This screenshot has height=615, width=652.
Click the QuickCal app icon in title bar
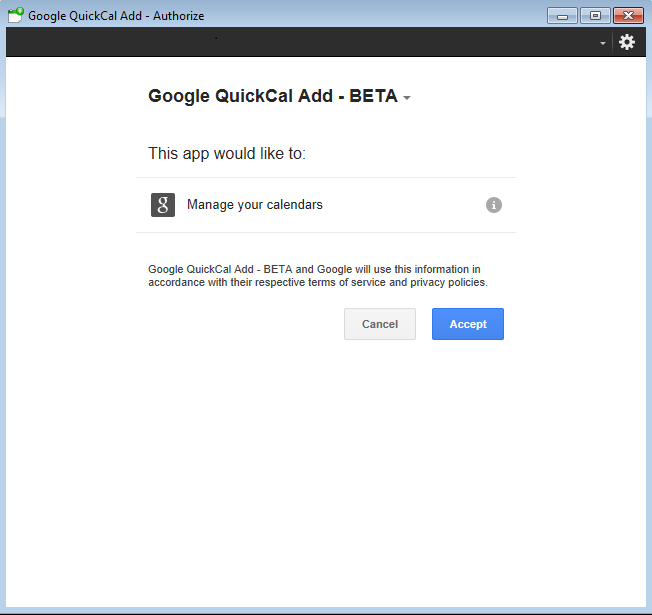pyautogui.click(x=16, y=15)
